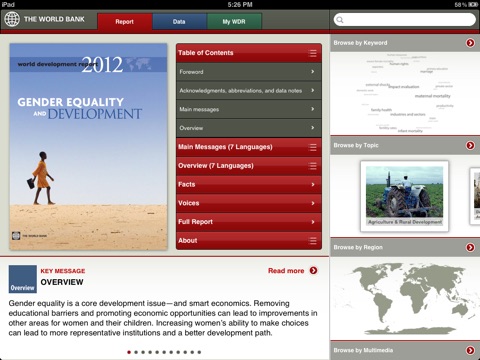The image size is (480, 360).
Task: Click the Read more arrow icon
Action: click(x=313, y=270)
